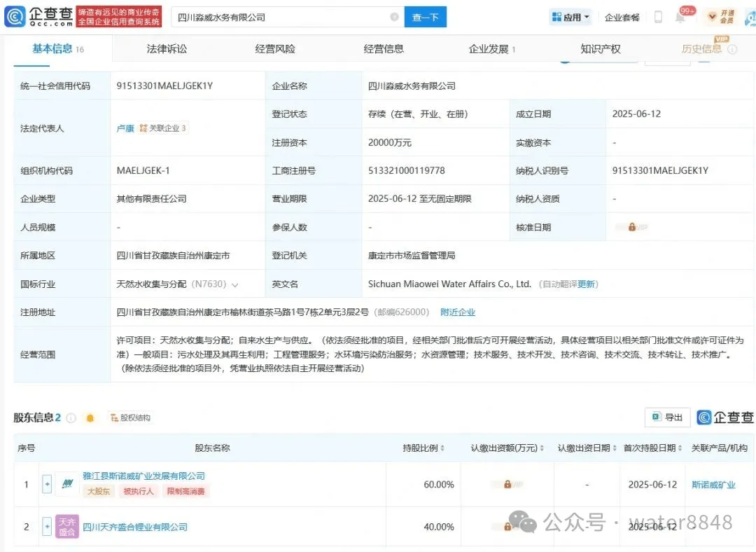
Task: Select the English name Sichuan Miaowei Water Affairs
Action: (449, 284)
